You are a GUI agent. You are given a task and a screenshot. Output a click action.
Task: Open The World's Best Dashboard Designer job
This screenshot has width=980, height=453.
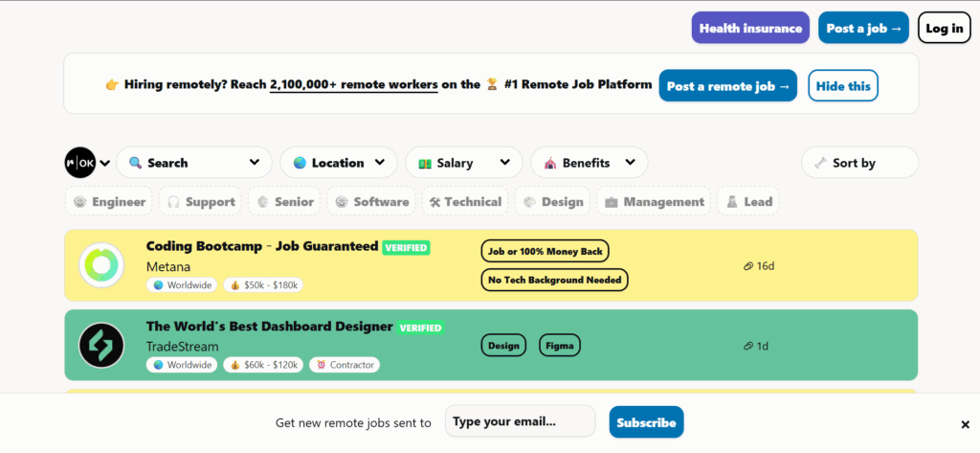(x=269, y=327)
